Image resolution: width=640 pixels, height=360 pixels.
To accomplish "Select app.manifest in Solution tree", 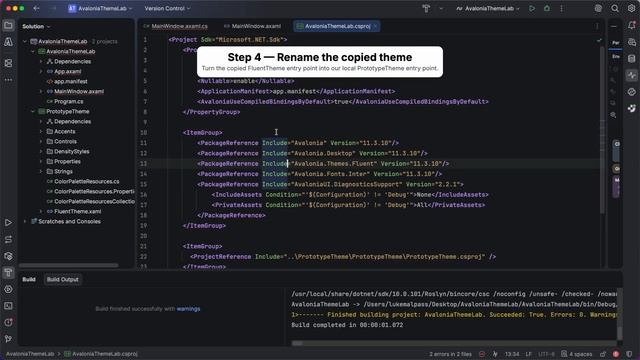I will coord(71,81).
